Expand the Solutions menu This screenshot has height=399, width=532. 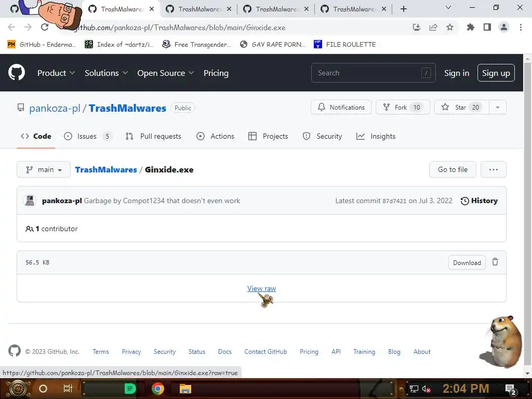click(x=106, y=73)
